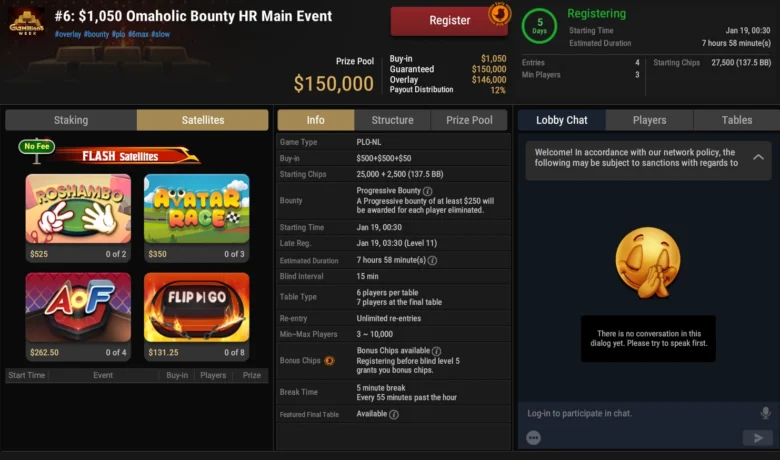Open the Prize Pool tab
780x460 pixels.
469,120
